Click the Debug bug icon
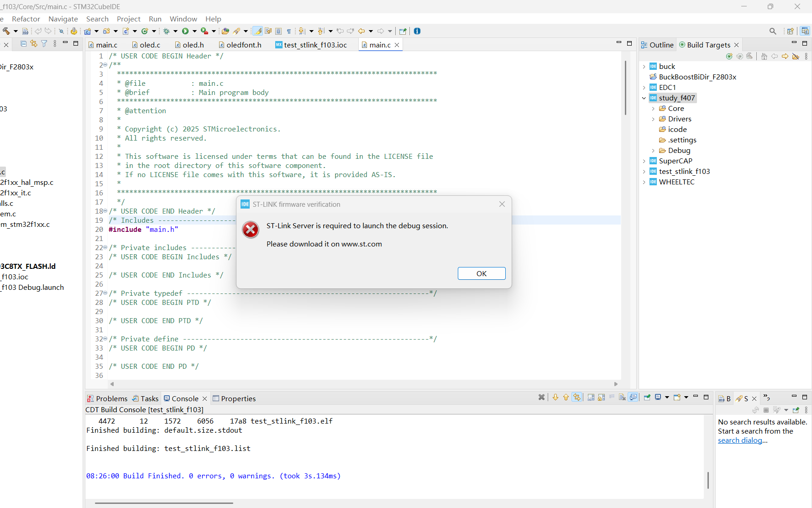The width and height of the screenshot is (812, 508). coord(167,31)
